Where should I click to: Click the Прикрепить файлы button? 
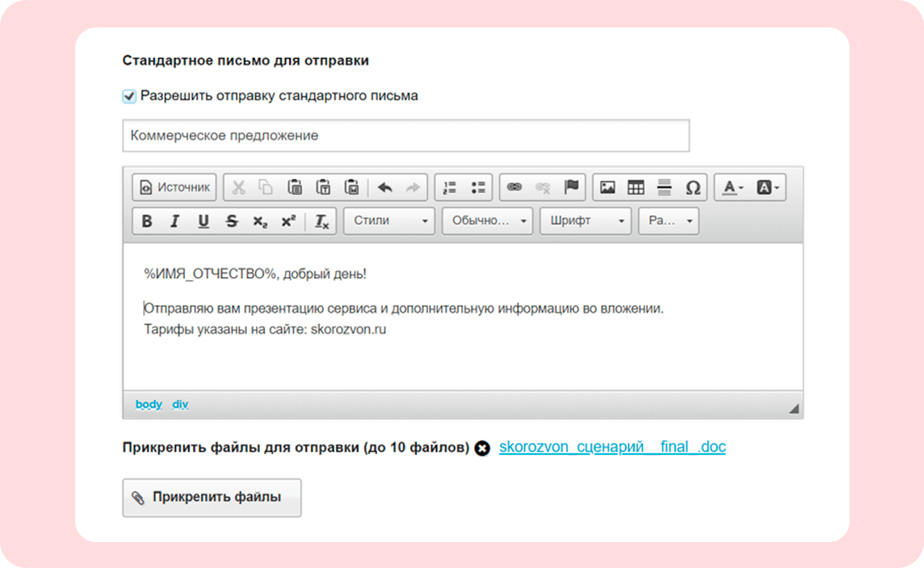[x=212, y=498]
